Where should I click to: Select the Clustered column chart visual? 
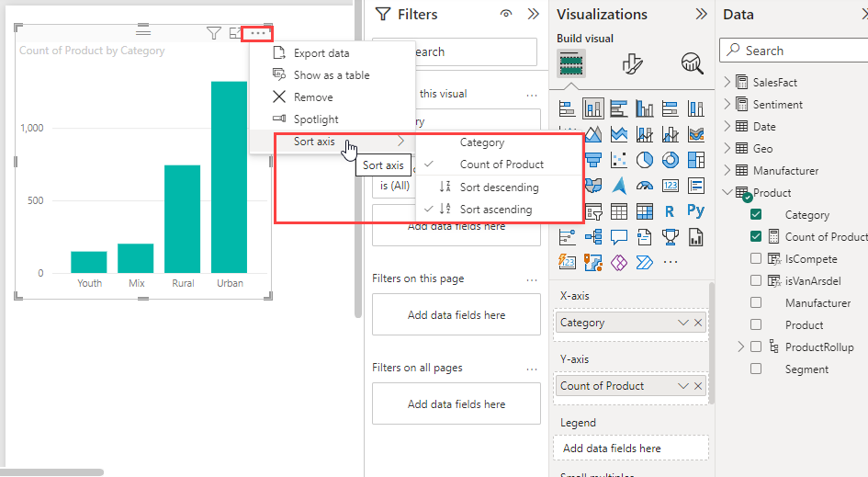[645, 108]
